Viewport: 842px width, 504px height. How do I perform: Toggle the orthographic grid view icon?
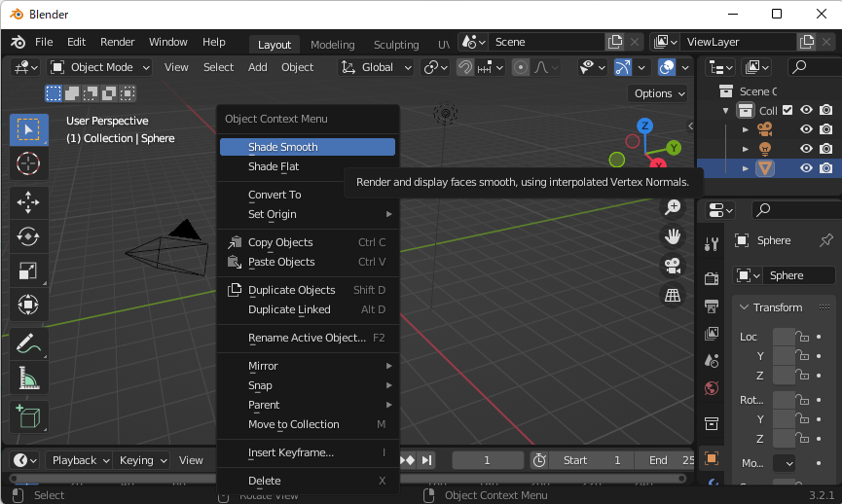[x=672, y=294]
